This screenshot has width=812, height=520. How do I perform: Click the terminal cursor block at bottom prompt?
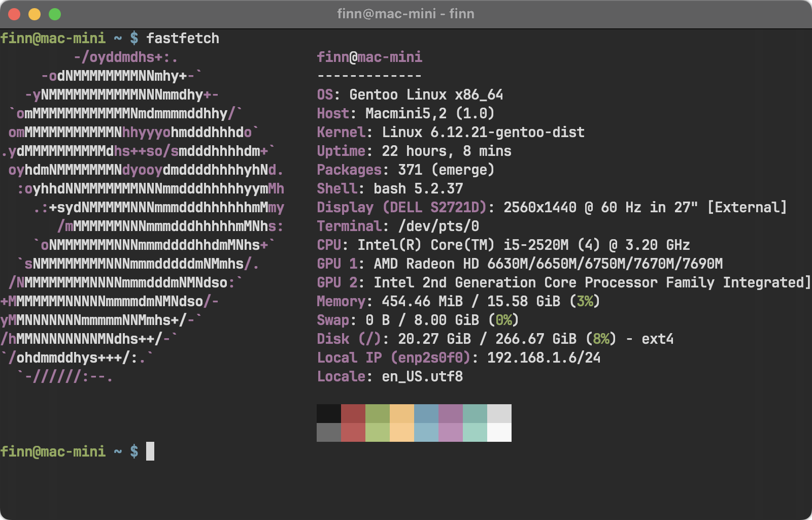pyautogui.click(x=150, y=451)
